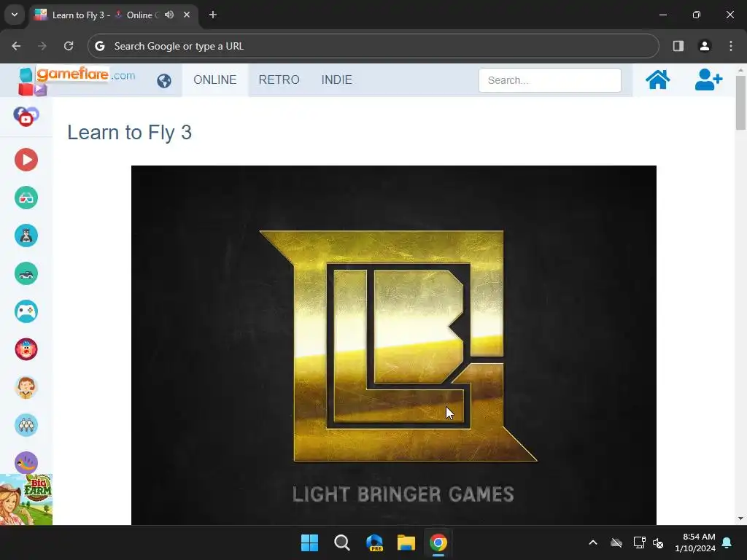The height and width of the screenshot is (560, 747).
Task: Click the browser back arrow
Action: [x=16, y=46]
